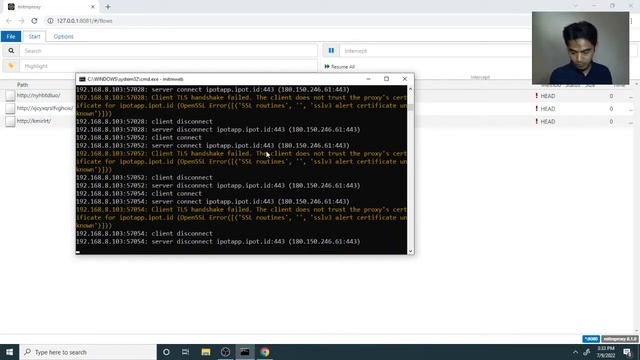Click the Highlight input field

(x=168, y=66)
